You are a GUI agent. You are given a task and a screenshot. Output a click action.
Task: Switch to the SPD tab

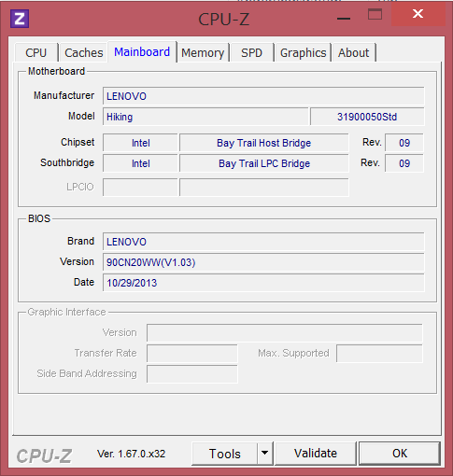(251, 52)
